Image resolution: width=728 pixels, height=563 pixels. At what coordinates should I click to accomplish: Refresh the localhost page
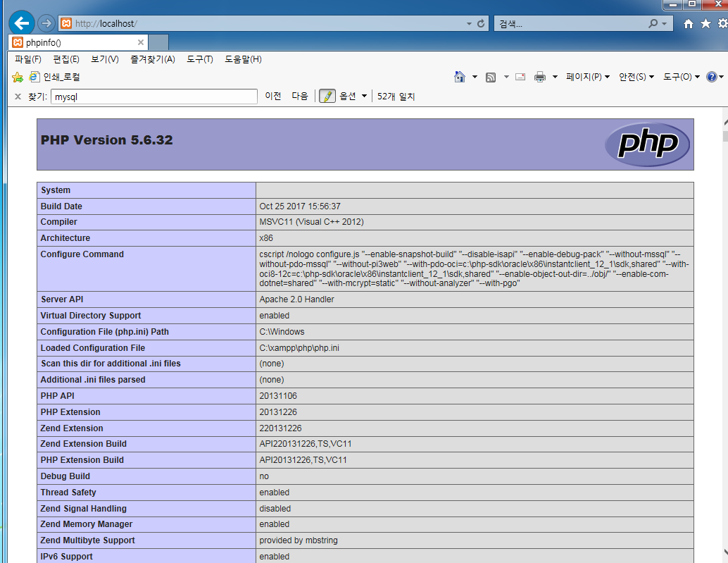pos(481,23)
